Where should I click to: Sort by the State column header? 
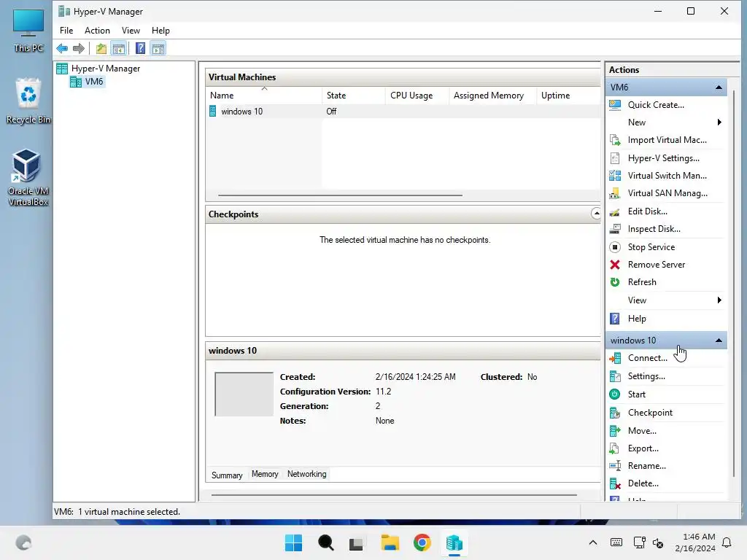(354, 96)
